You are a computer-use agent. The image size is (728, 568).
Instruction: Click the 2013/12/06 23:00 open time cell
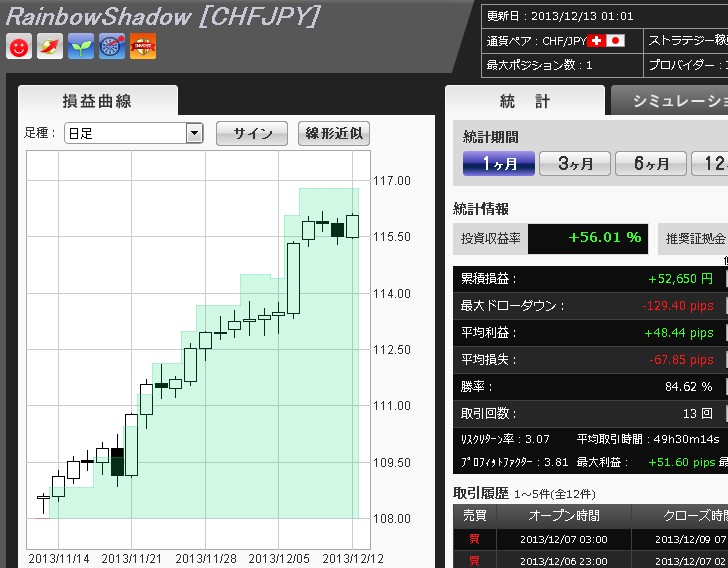564,561
